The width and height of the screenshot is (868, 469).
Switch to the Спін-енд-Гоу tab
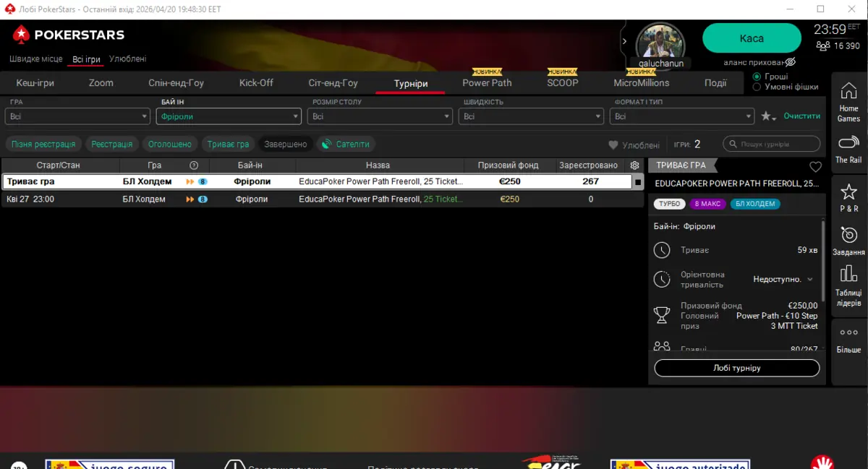tap(176, 83)
